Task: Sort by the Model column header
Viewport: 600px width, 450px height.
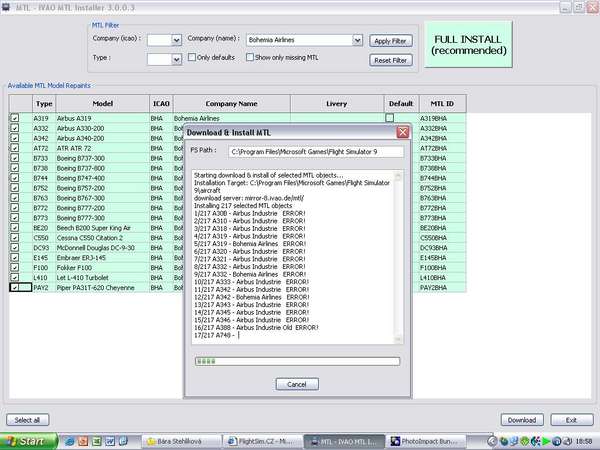Action: click(x=102, y=103)
